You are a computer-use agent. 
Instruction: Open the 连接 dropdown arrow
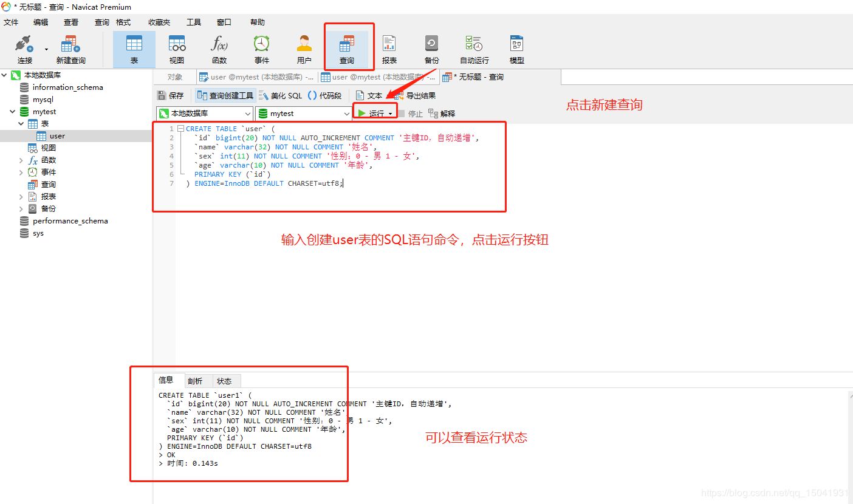pos(46,50)
